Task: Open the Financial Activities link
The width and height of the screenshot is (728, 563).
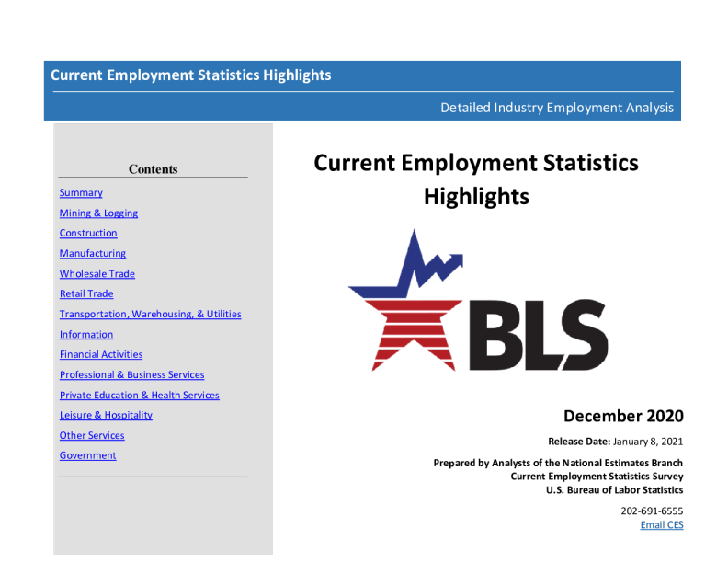Action: tap(101, 355)
